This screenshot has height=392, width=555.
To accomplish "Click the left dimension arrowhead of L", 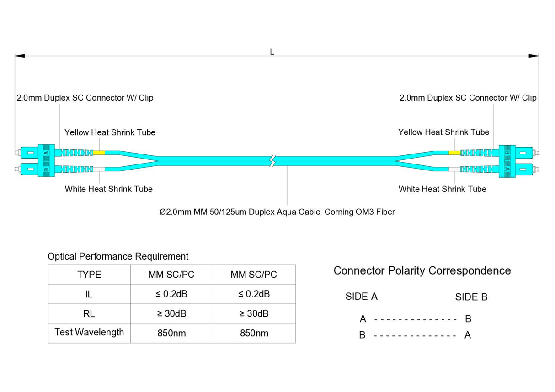I will (19, 55).
